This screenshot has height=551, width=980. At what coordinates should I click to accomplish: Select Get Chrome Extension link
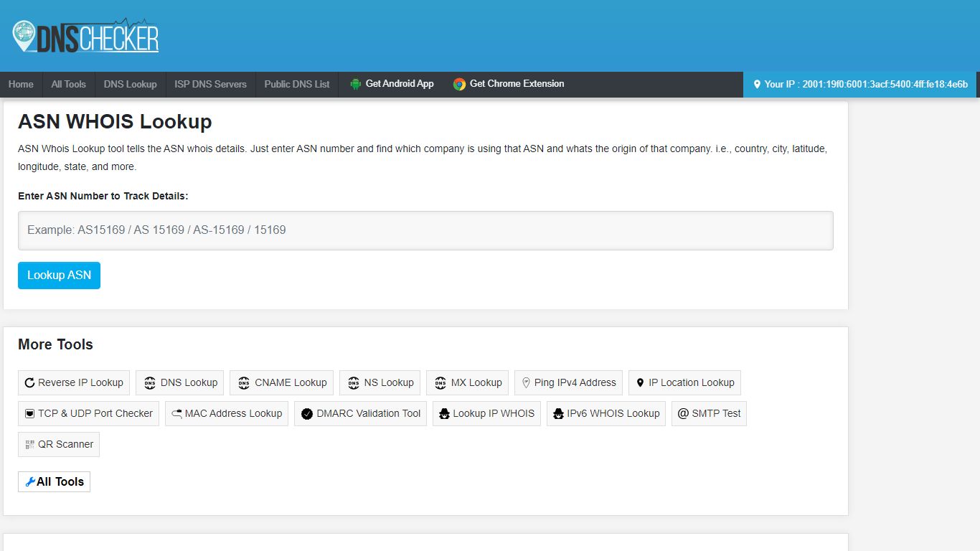[x=509, y=84]
